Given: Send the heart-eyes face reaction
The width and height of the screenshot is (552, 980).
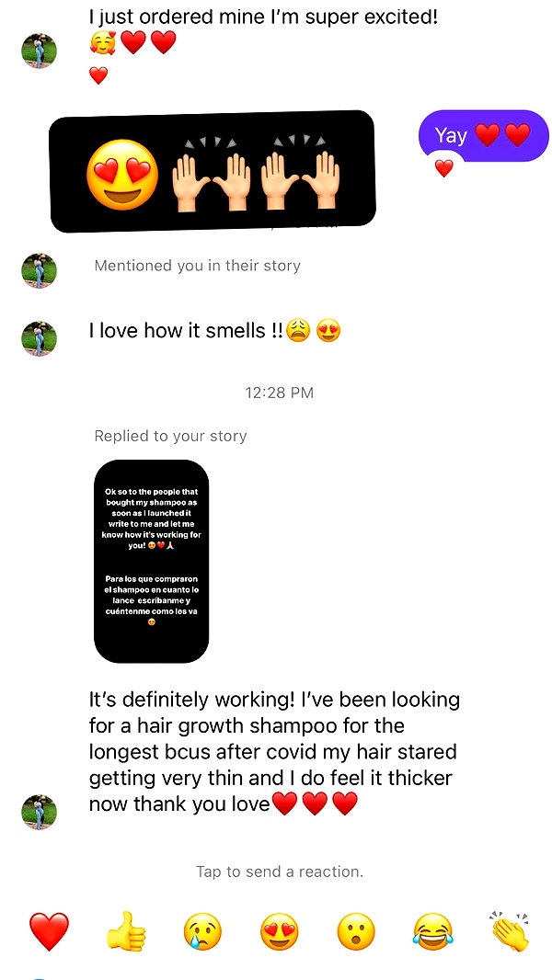Looking at the screenshot, I should coord(280,931).
